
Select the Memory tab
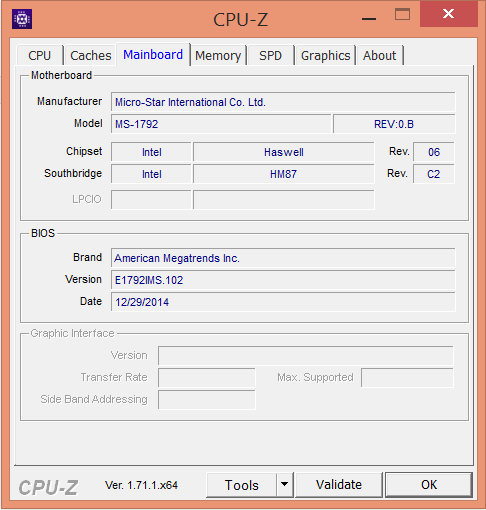(x=218, y=55)
